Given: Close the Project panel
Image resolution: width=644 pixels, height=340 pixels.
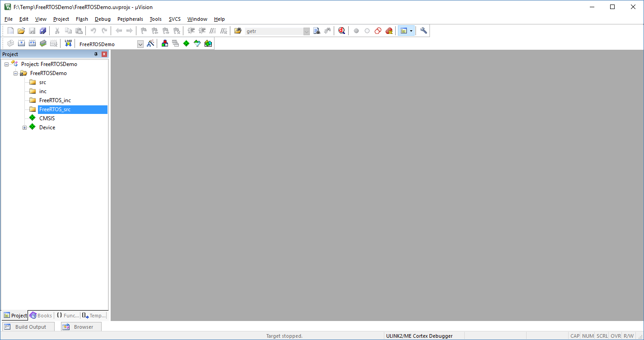Looking at the screenshot, I should tap(104, 54).
